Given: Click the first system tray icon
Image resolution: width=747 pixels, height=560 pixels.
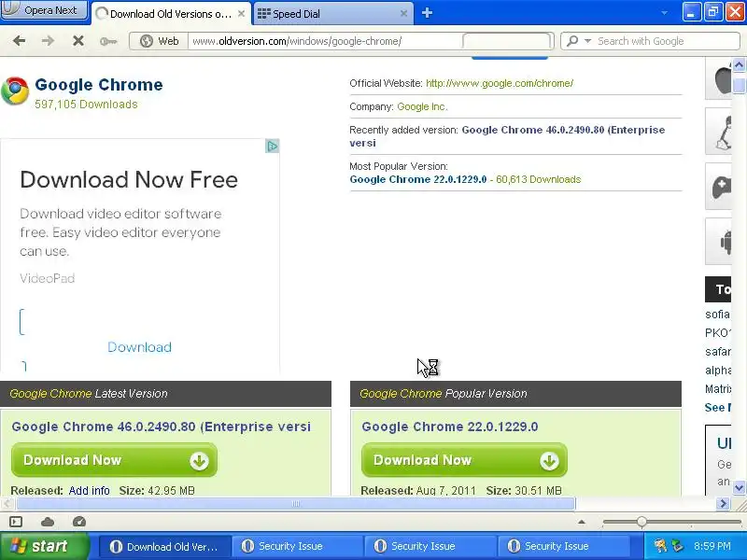Looking at the screenshot, I should [x=660, y=546].
